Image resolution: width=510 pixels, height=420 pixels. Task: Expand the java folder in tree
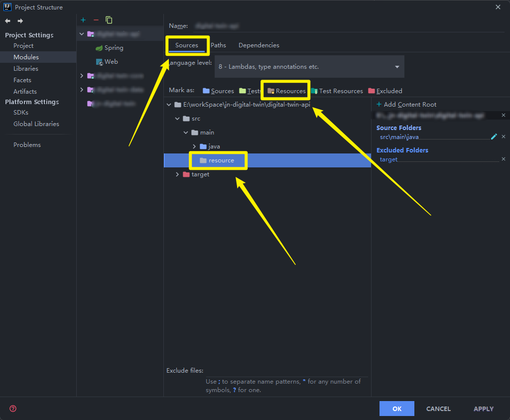(194, 146)
